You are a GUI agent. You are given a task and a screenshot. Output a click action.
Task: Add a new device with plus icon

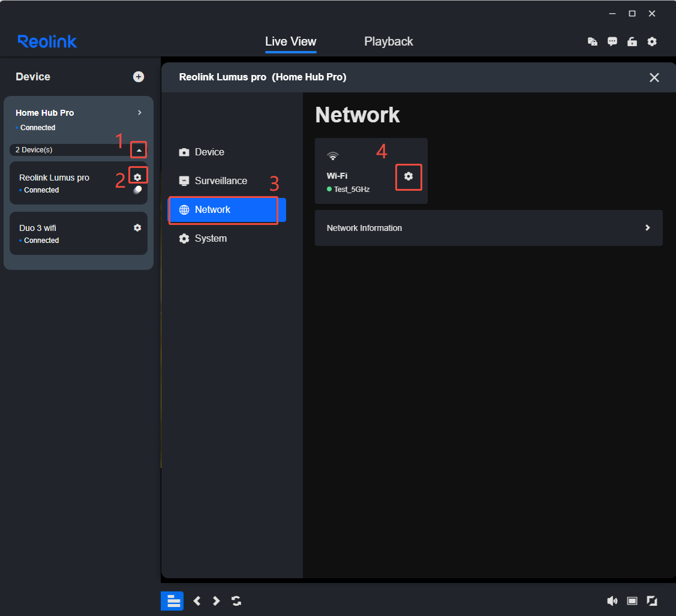(x=139, y=77)
